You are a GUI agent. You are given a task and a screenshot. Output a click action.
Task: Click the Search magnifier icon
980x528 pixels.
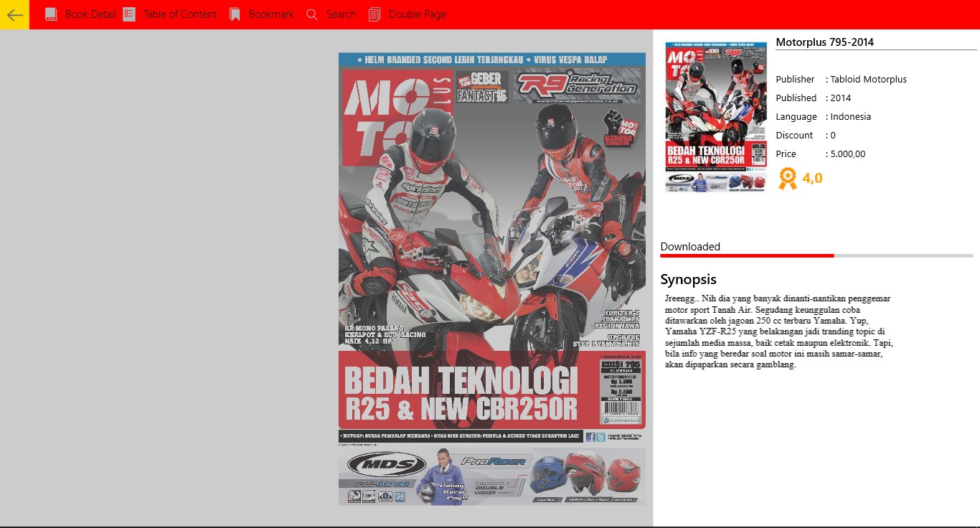[311, 14]
